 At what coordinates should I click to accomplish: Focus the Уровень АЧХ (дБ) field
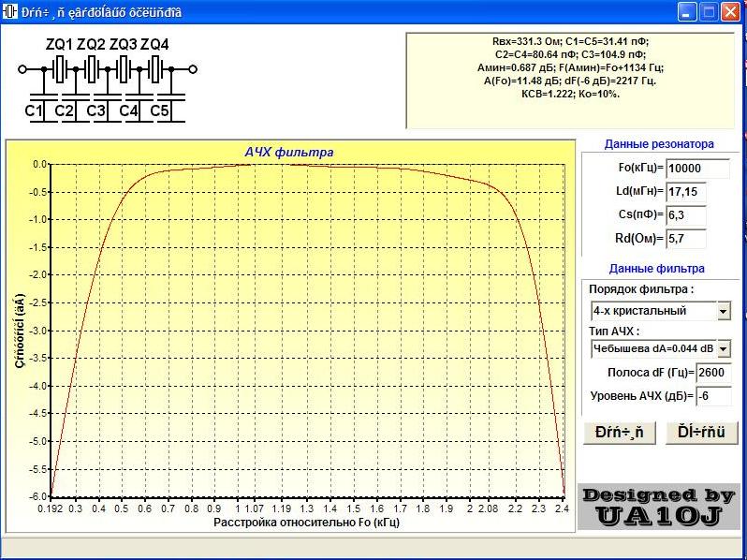click(x=713, y=396)
